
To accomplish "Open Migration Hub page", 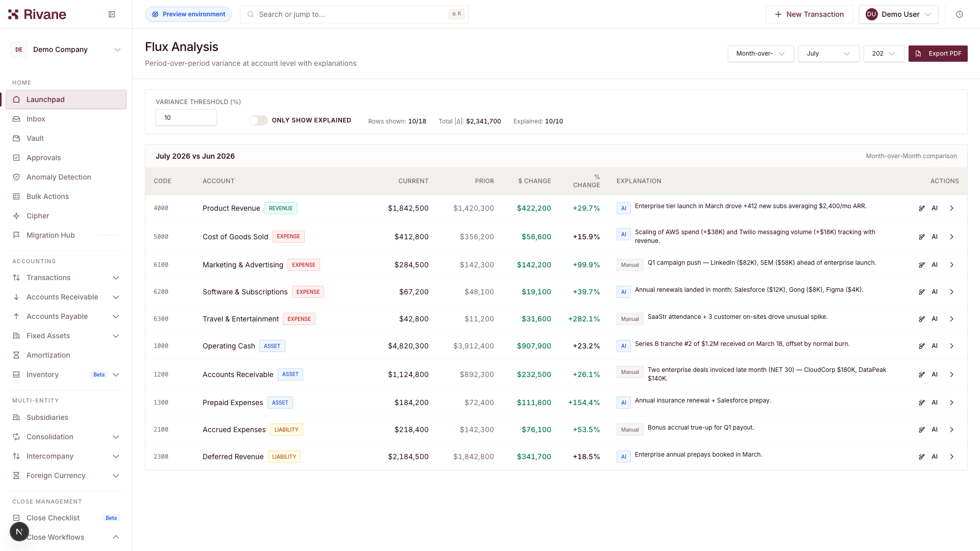I will (66, 235).
